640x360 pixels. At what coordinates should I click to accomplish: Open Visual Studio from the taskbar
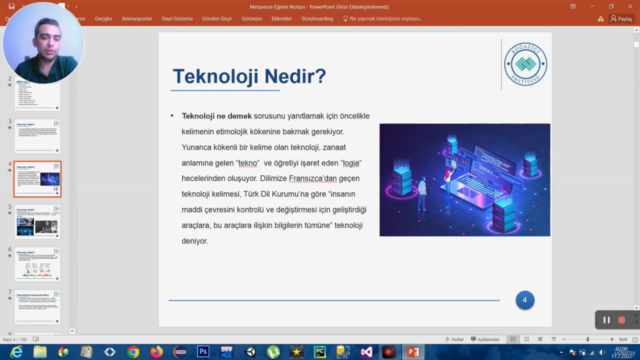tap(366, 352)
